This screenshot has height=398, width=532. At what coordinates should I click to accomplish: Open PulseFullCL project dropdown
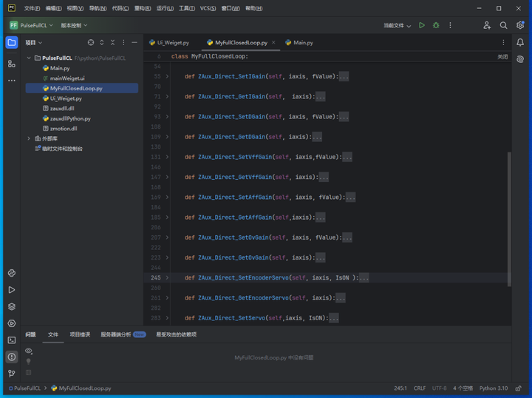(31, 25)
